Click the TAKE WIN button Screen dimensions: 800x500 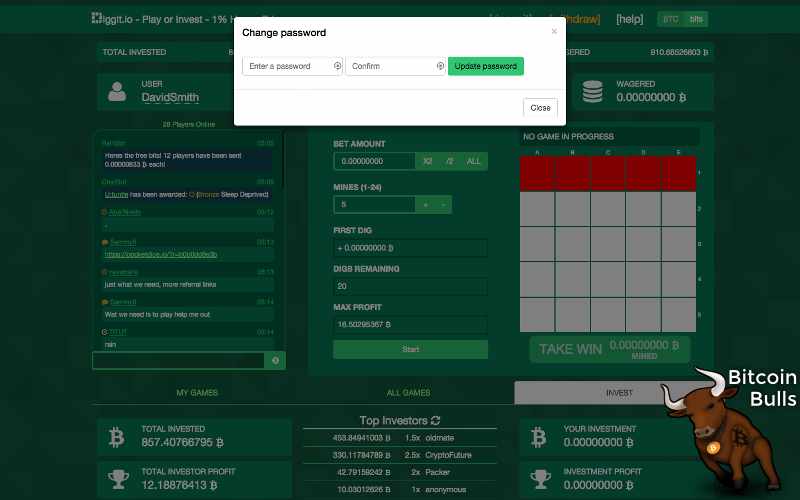click(x=610, y=349)
